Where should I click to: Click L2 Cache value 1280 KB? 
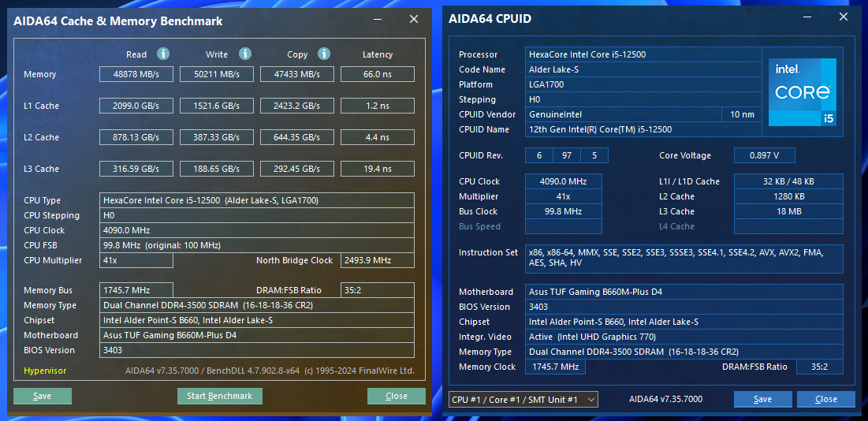[x=789, y=196]
